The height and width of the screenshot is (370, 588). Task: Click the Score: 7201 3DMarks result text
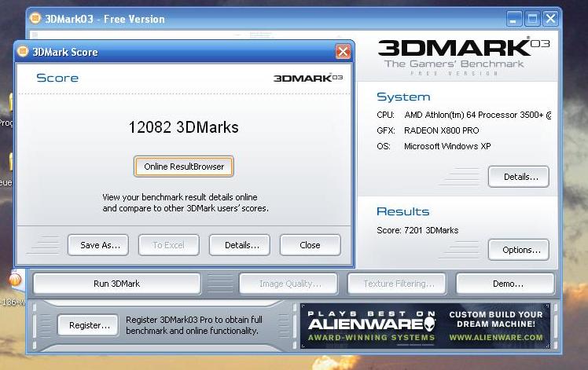417,230
